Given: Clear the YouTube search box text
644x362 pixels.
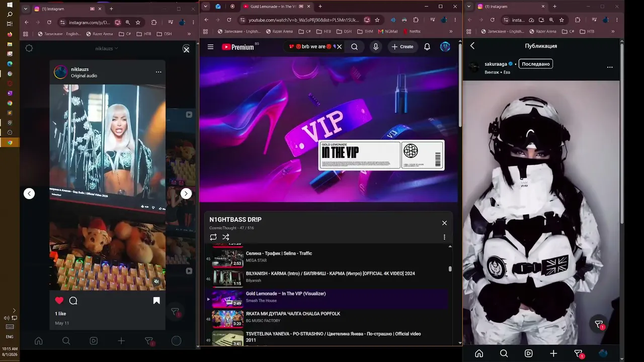Looking at the screenshot, I should [339, 47].
